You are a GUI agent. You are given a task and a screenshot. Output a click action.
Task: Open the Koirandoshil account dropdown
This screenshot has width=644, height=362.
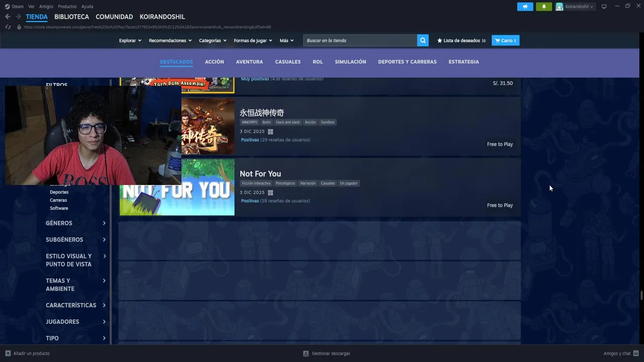click(579, 7)
